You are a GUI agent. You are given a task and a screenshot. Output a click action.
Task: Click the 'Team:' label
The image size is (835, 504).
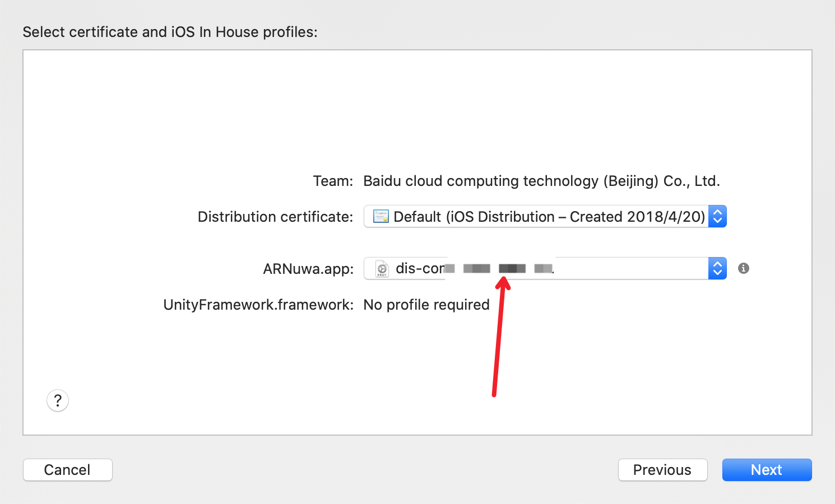(333, 181)
